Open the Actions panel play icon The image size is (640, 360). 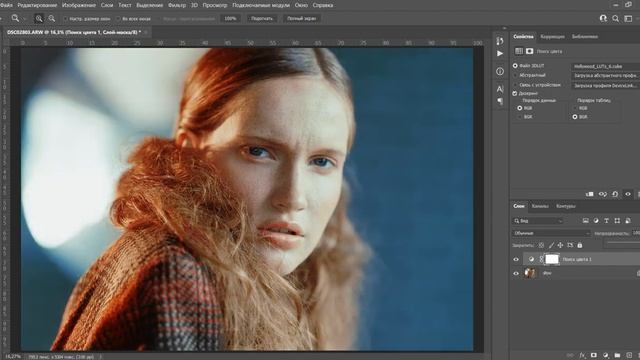500,53
